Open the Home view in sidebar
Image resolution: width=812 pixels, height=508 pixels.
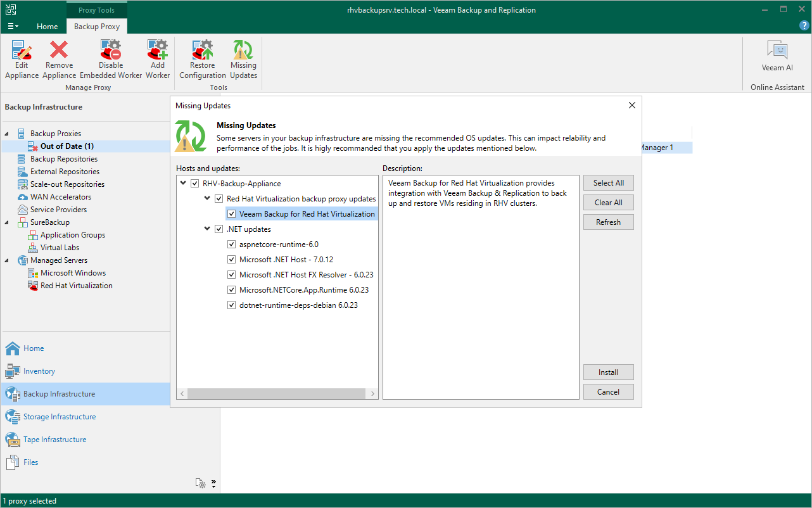pos(34,348)
